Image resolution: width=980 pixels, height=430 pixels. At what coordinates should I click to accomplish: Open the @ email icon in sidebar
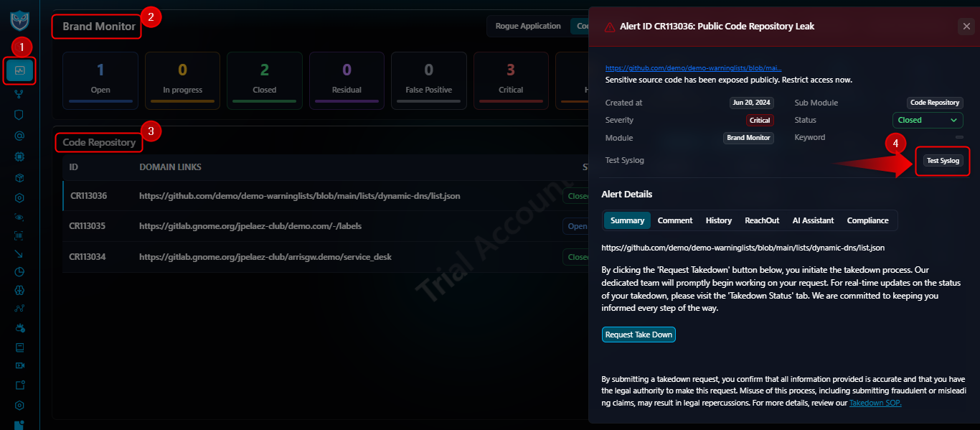(19, 135)
